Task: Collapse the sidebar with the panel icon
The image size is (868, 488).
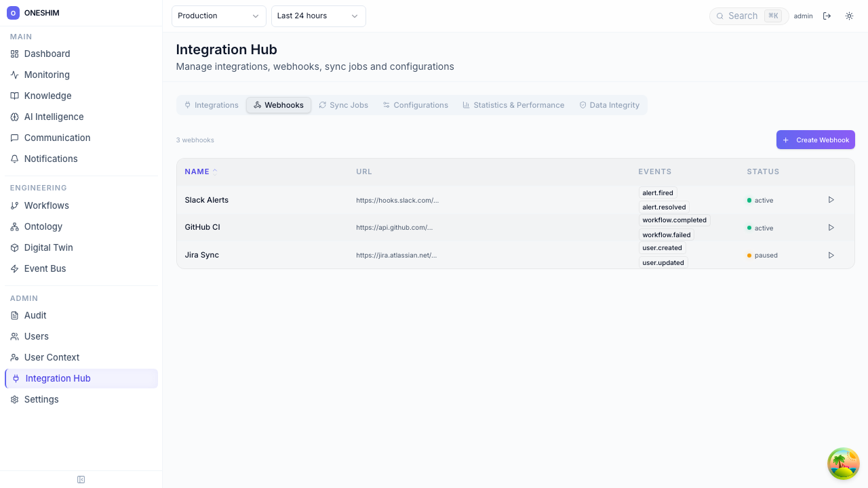Action: pos(81,479)
